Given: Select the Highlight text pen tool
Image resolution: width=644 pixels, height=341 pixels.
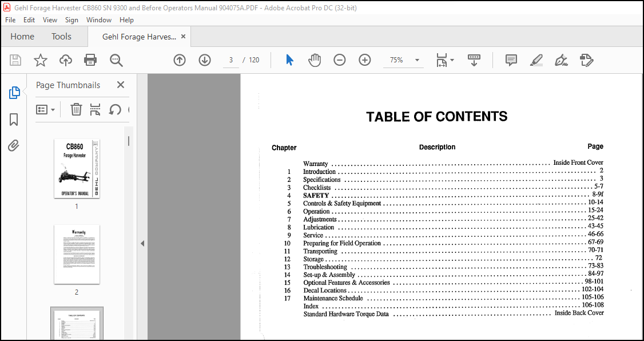Looking at the screenshot, I should pos(536,61).
